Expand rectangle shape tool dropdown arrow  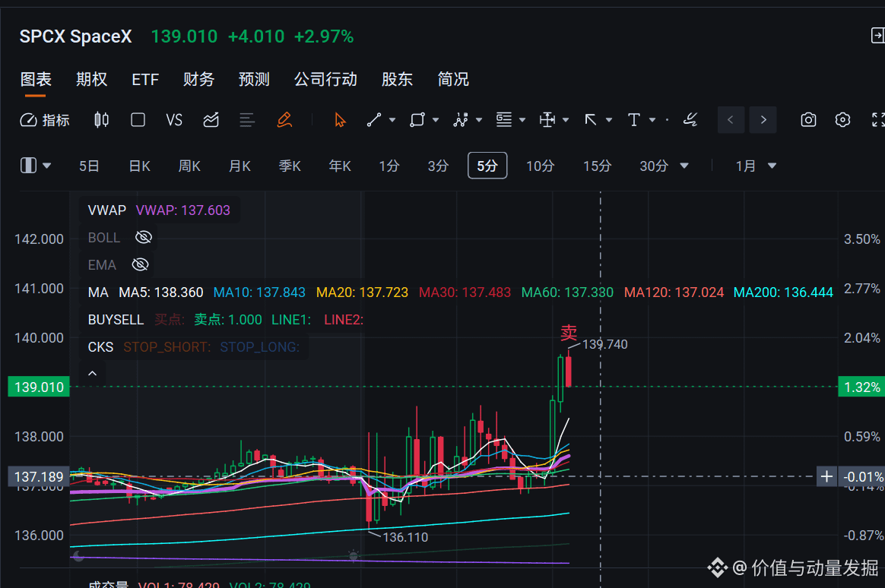click(436, 120)
